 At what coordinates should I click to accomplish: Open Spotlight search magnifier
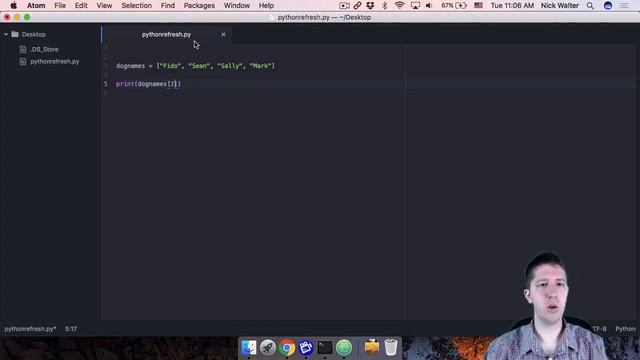590,6
